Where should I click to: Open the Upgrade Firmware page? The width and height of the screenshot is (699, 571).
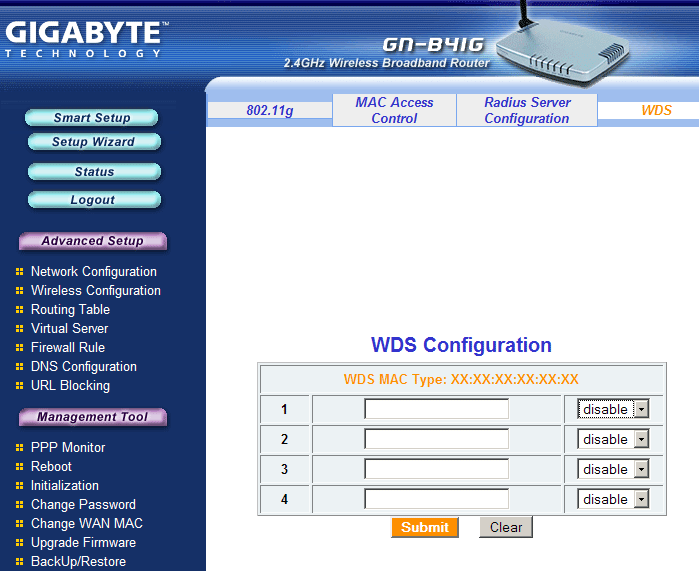[83, 542]
